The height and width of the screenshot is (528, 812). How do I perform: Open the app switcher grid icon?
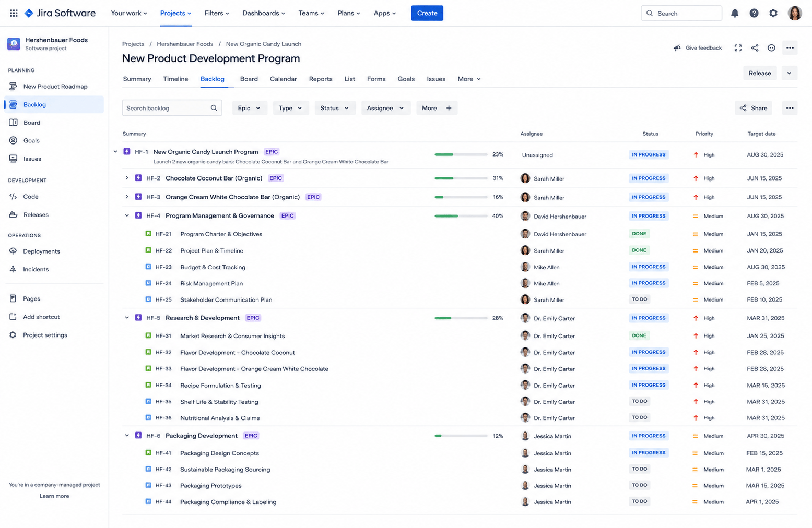click(x=14, y=13)
